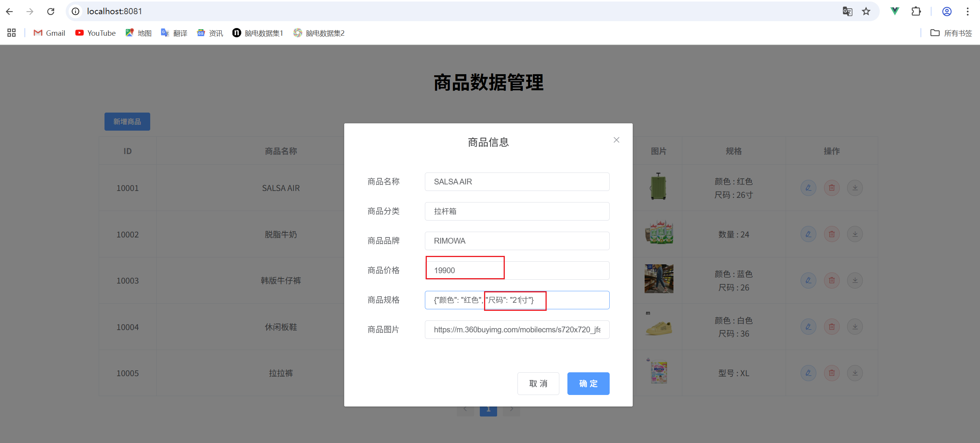The width and height of the screenshot is (980, 443).
Task: Open the 所有书签 bookmarks folder
Action: [x=951, y=33]
